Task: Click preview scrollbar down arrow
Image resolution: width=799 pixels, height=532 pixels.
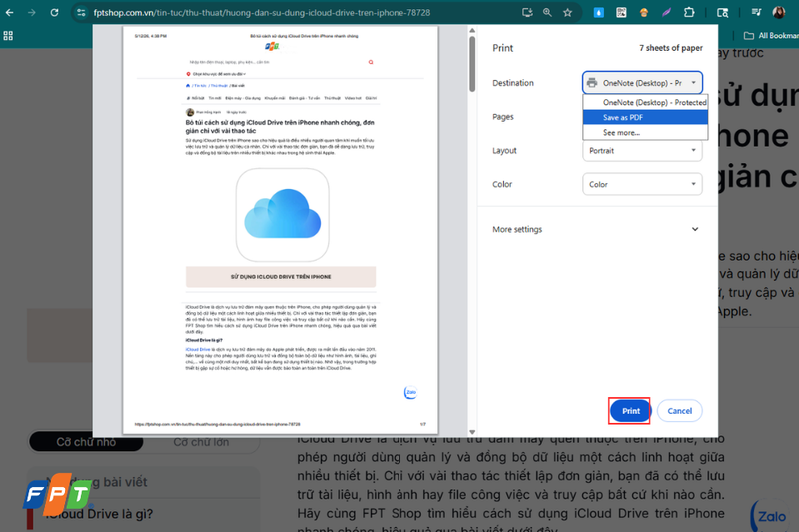Action: (x=472, y=432)
